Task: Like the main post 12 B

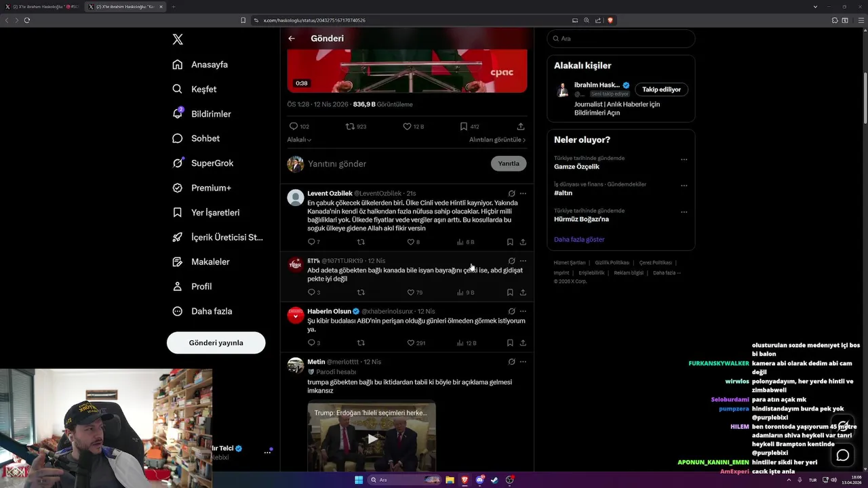Action: tap(407, 127)
